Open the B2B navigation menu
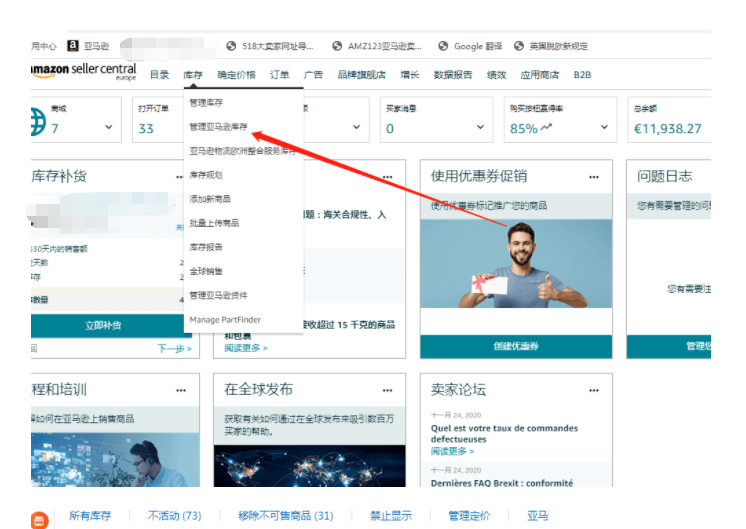This screenshot has height=529, width=746. 582,75
